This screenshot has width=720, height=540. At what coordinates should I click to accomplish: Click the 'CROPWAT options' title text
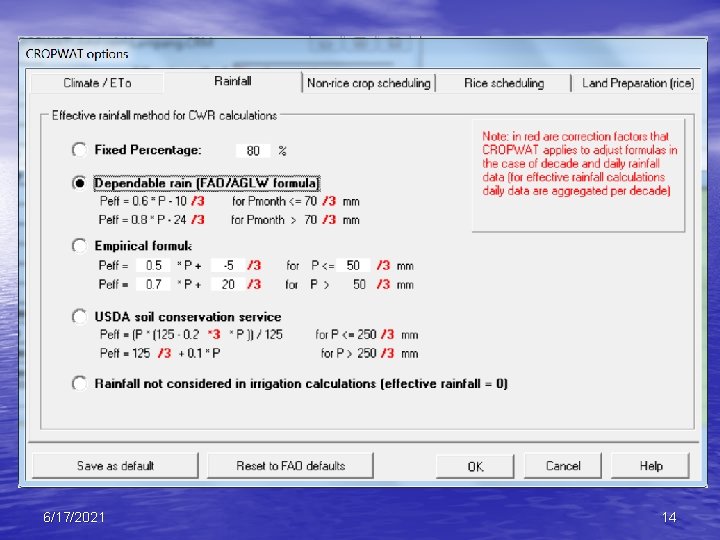pos(77,54)
